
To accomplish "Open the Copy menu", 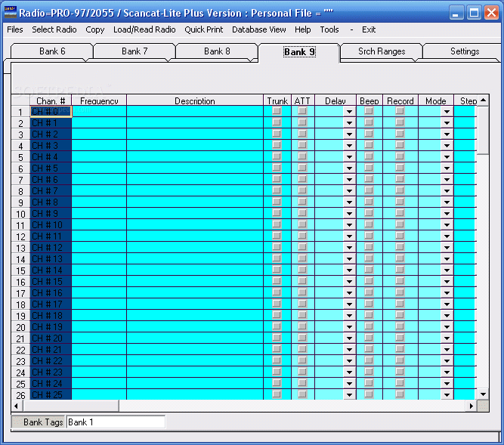I will (94, 29).
